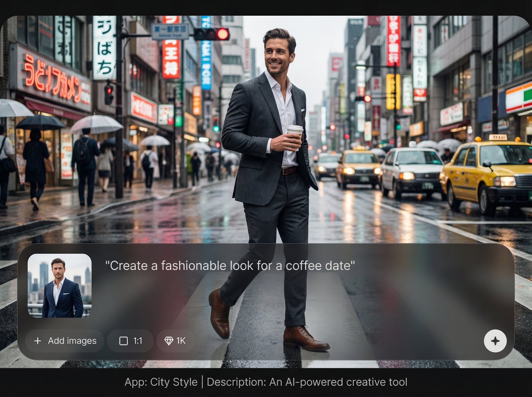Image resolution: width=532 pixels, height=397 pixels.
Task: Click the diamond quality icon
Action: [168, 341]
